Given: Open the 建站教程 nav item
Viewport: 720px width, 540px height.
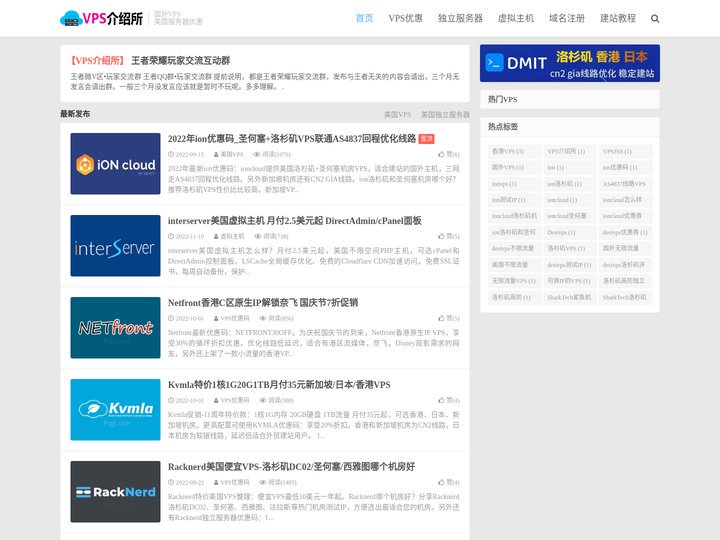Looking at the screenshot, I should tap(618, 18).
